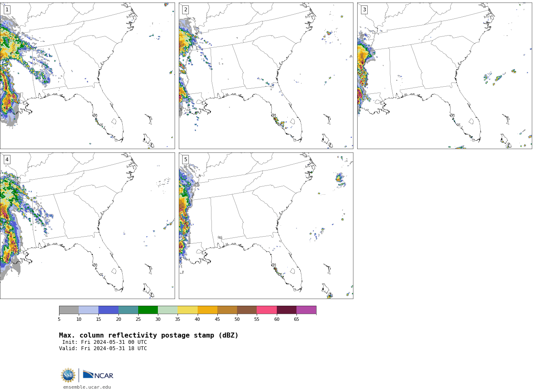Click the colorbar tick label '30'

click(x=158, y=320)
